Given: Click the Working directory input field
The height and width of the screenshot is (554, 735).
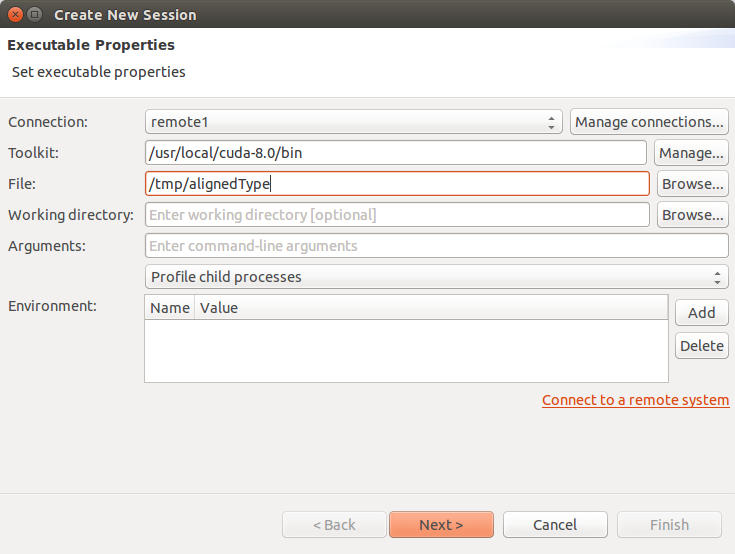Looking at the screenshot, I should point(396,215).
